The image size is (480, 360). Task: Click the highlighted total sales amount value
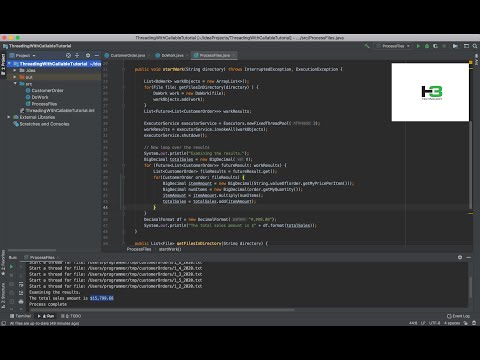click(x=102, y=298)
